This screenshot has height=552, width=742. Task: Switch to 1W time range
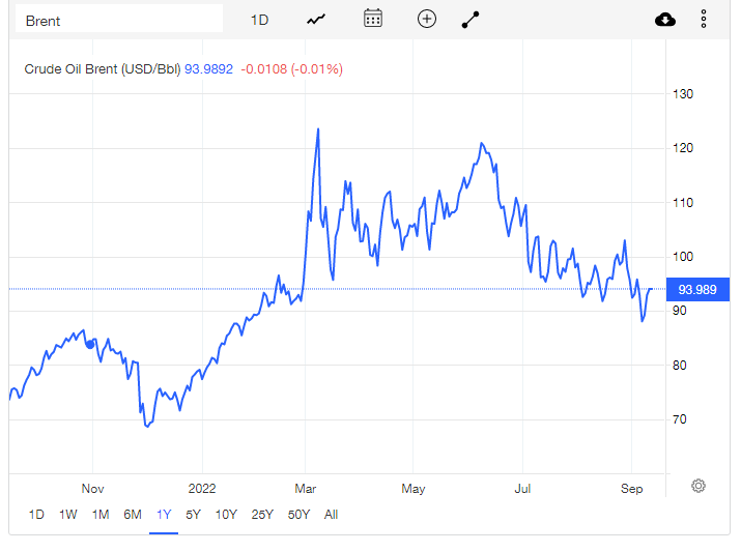(68, 515)
